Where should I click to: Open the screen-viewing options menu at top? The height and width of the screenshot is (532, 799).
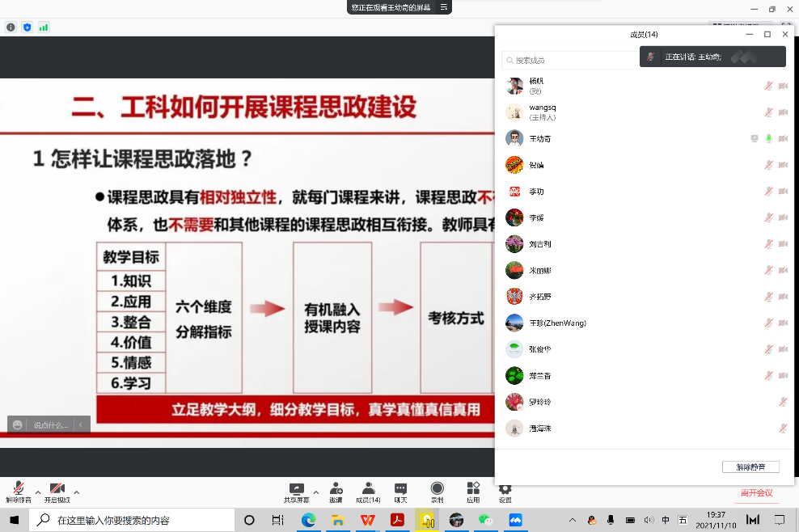[x=443, y=7]
